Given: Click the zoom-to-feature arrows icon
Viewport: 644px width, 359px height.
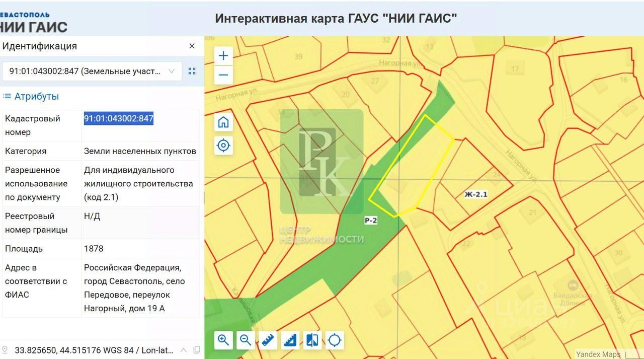Looking at the screenshot, I should 192,71.
